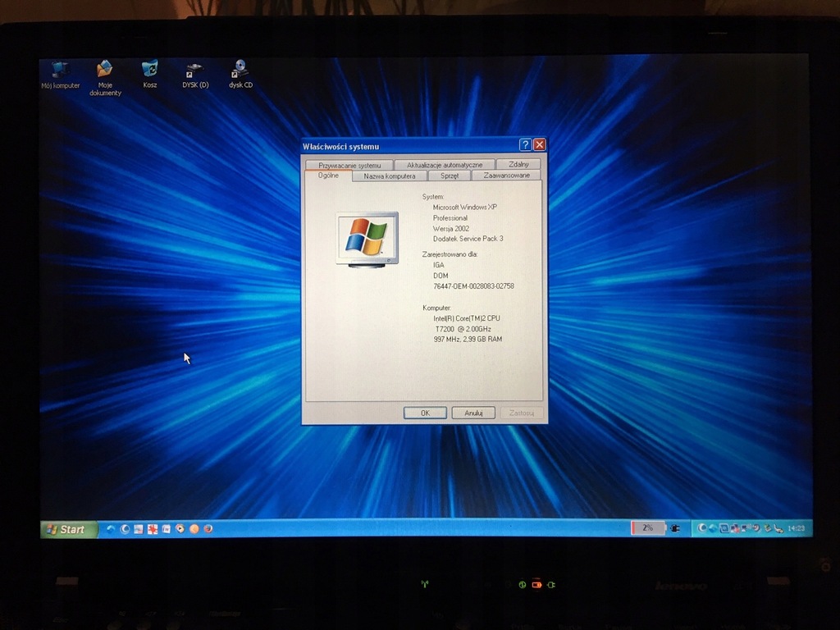
Task: Click the network computers tray icon
Action: [x=735, y=528]
